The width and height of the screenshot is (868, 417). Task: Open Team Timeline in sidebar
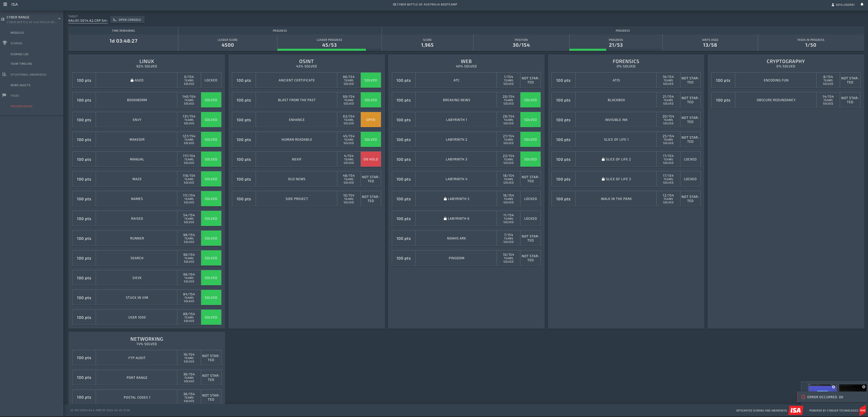[21, 64]
